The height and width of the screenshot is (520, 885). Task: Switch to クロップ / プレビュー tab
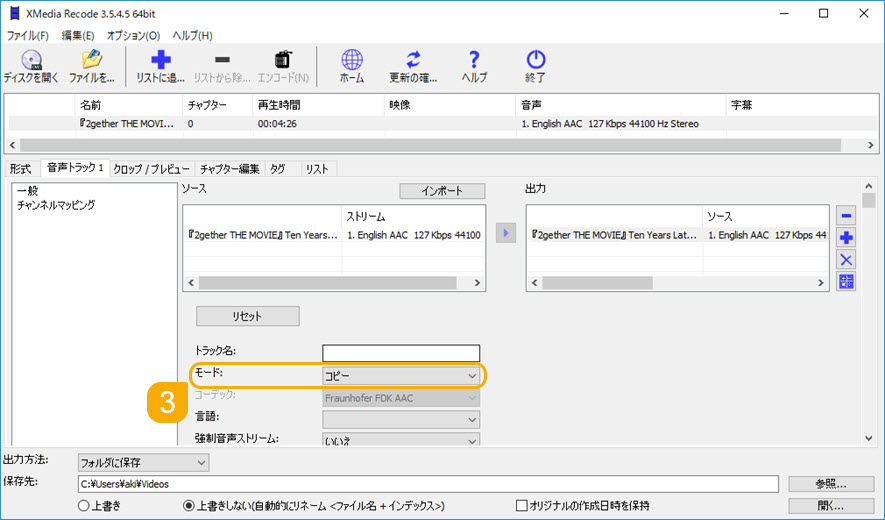click(x=151, y=169)
